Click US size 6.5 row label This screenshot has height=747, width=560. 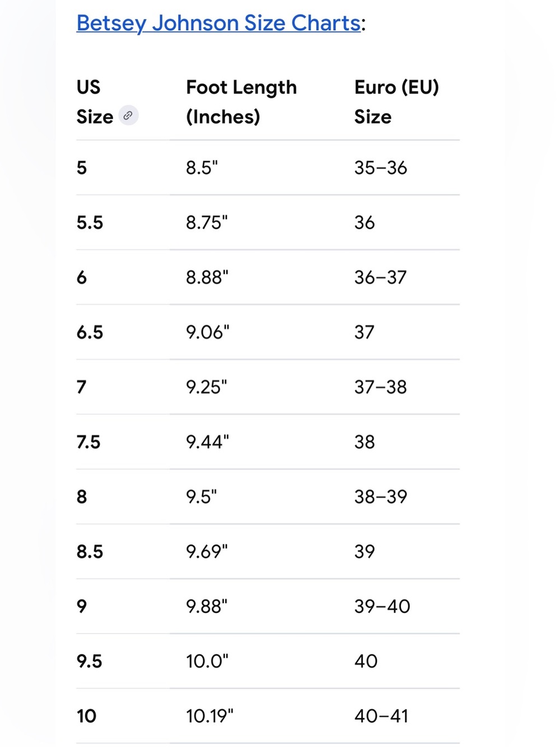tap(90, 332)
